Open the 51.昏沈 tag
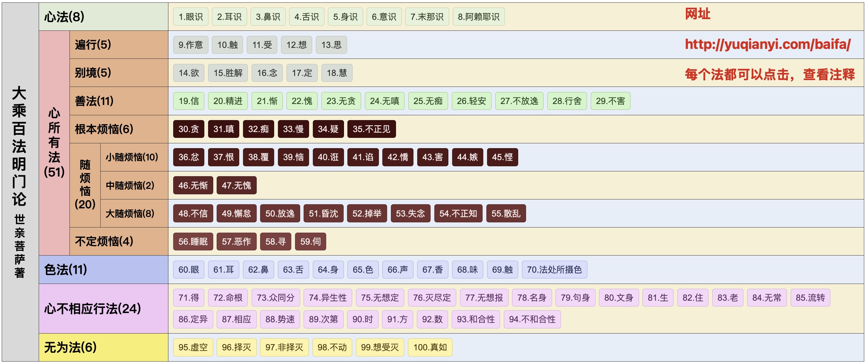868x364 pixels. click(x=323, y=213)
